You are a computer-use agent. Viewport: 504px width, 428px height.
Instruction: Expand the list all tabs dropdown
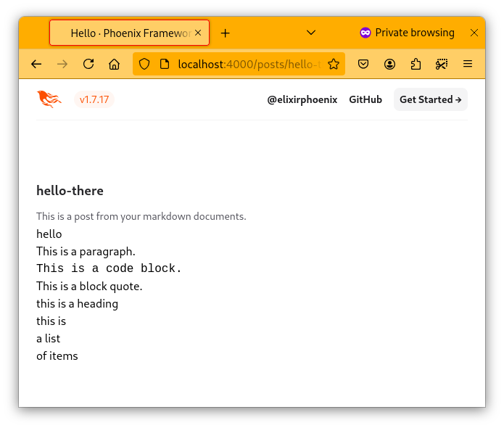tap(311, 33)
